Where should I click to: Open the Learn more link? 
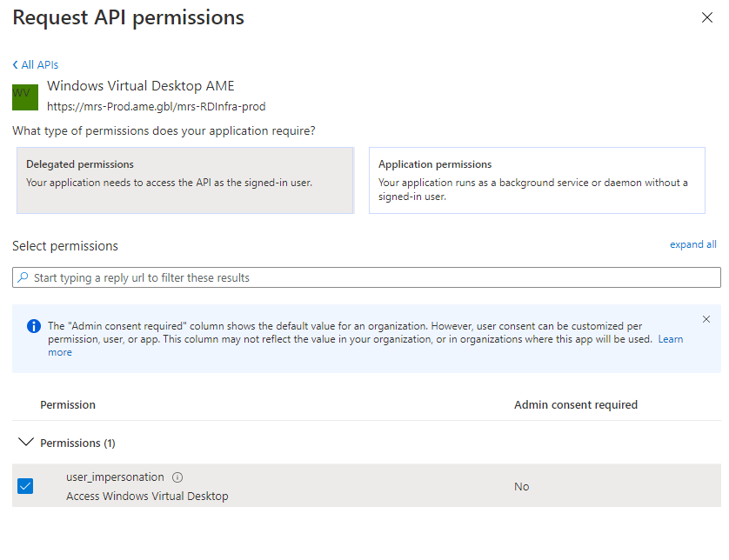[670, 339]
